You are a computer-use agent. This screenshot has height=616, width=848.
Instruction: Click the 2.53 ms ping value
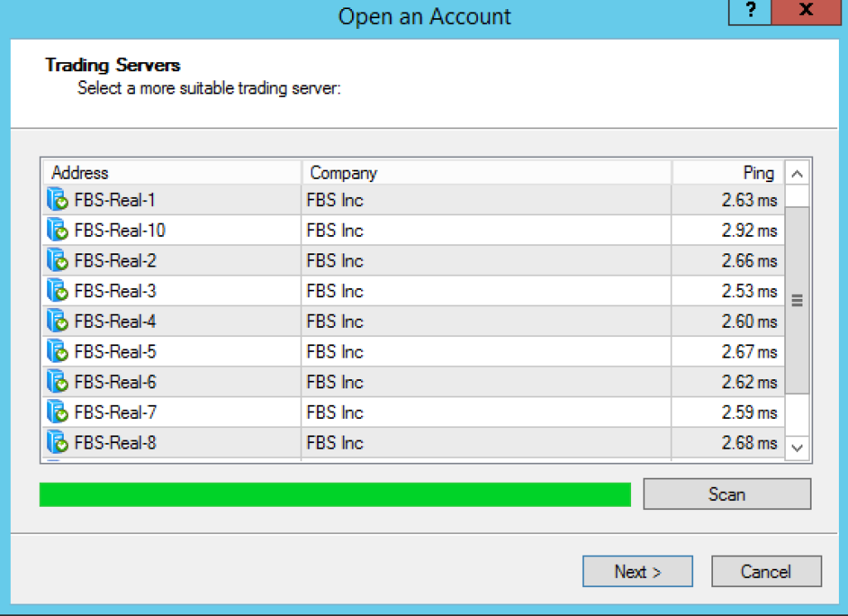[749, 291]
